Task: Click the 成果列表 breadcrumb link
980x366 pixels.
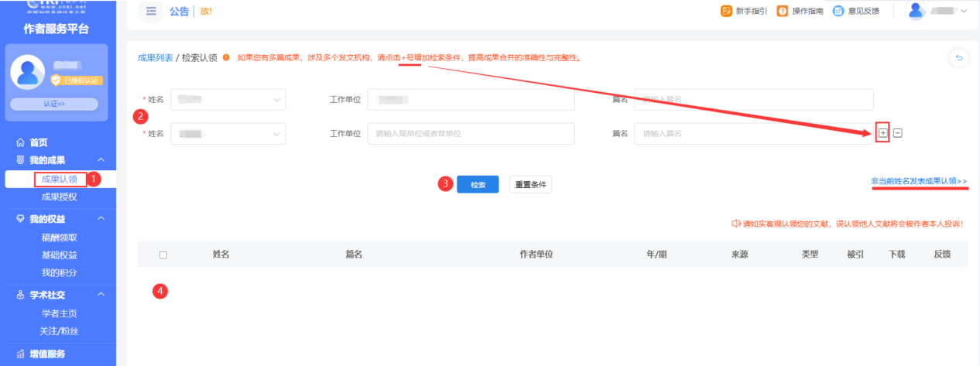Action: tap(155, 58)
